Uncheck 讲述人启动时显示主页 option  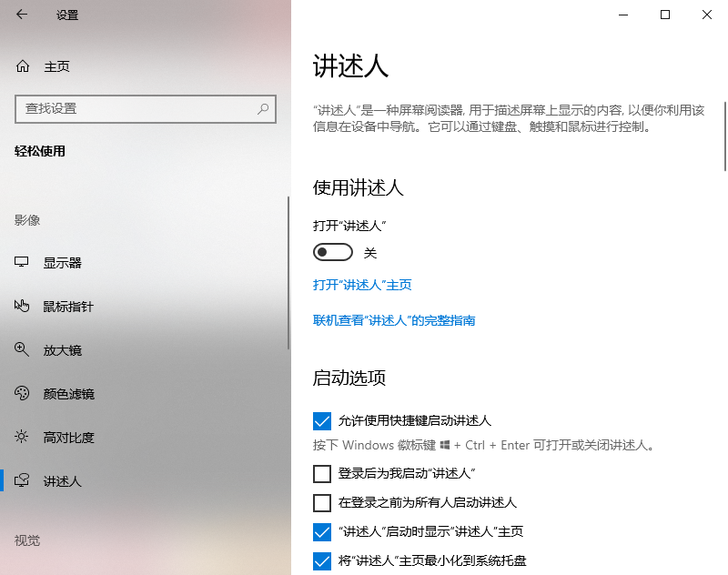(322, 531)
